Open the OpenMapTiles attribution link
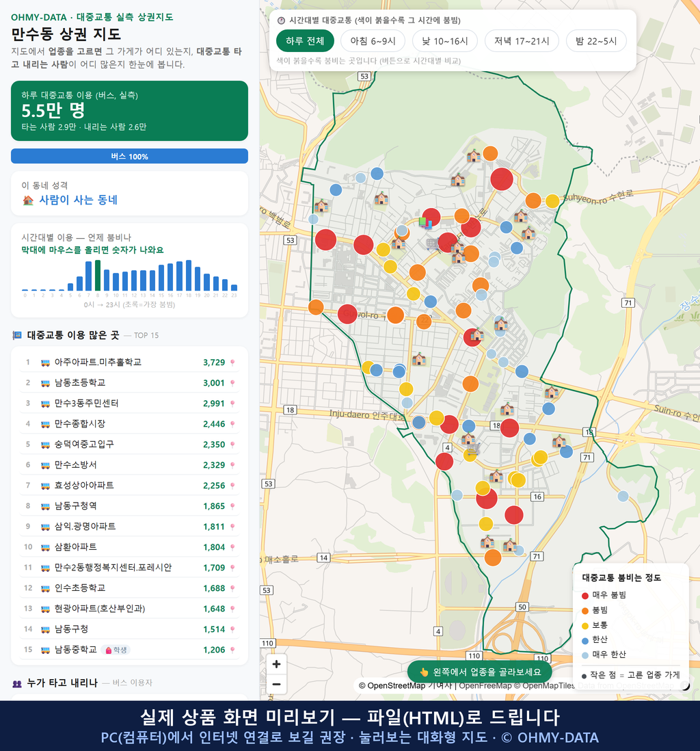Screen dimensions: 700x751 pos(548,686)
